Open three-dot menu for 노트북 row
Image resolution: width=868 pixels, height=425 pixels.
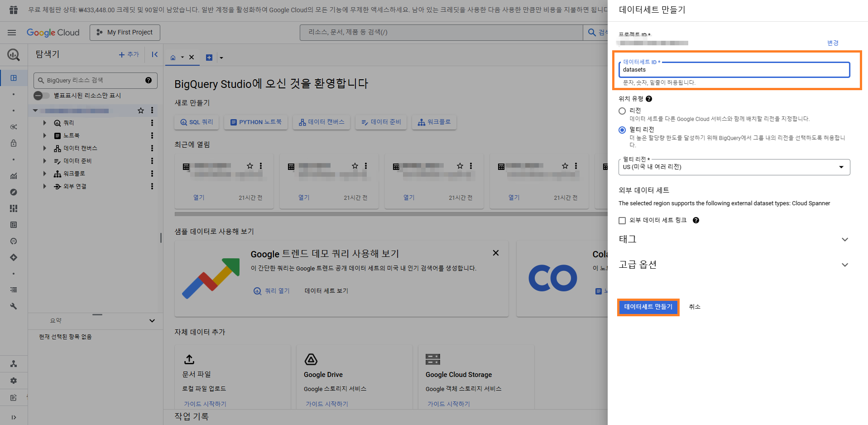[152, 135]
